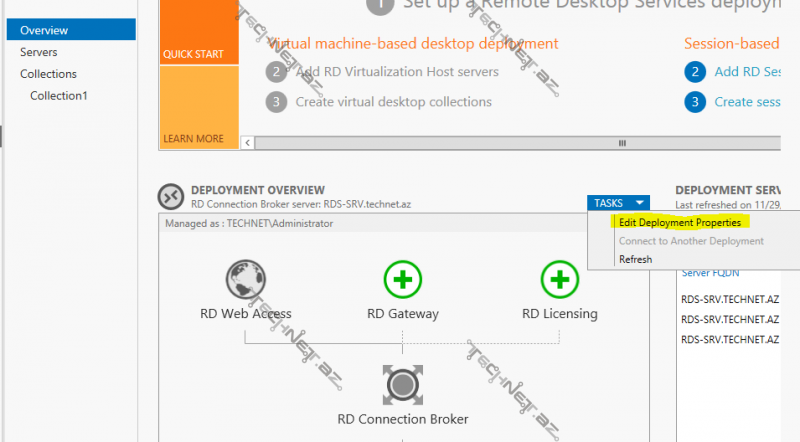This screenshot has height=442, width=800.
Task: Click the Deployment Overview header icon
Action: point(171,196)
